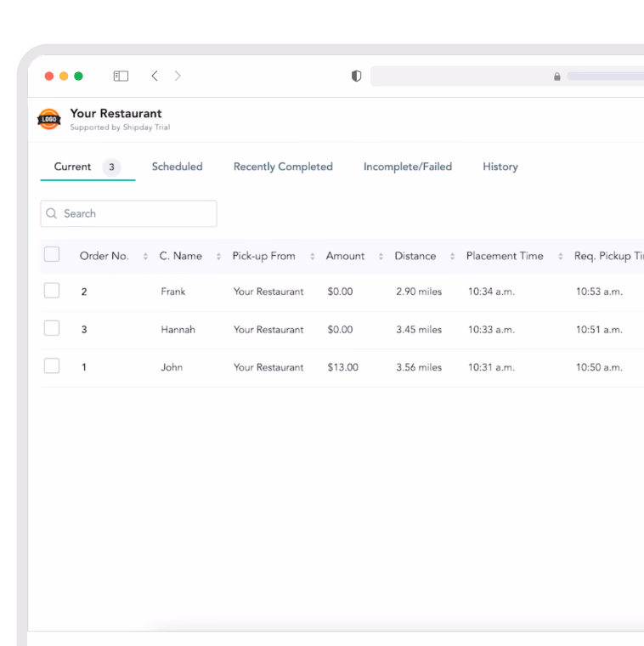Click the Order No. header label
644x646 pixels.
[x=105, y=256]
